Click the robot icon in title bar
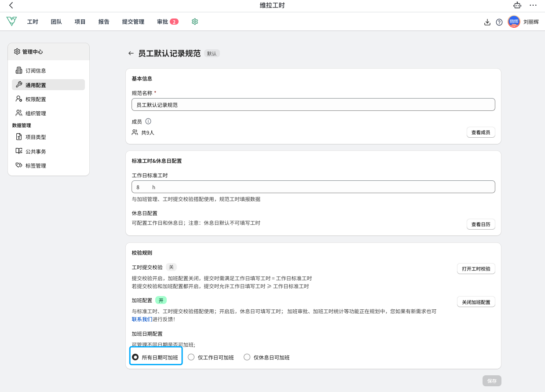The height and width of the screenshot is (392, 545). coord(517,5)
